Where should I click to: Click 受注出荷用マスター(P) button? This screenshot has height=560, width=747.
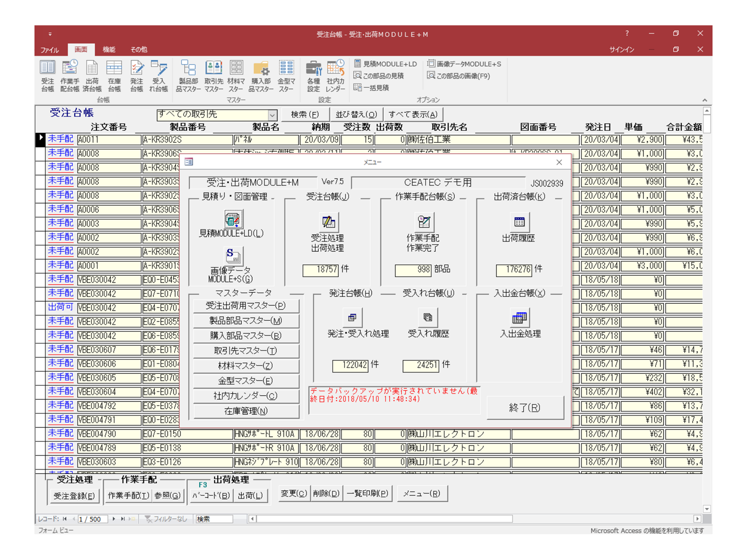pyautogui.click(x=246, y=306)
